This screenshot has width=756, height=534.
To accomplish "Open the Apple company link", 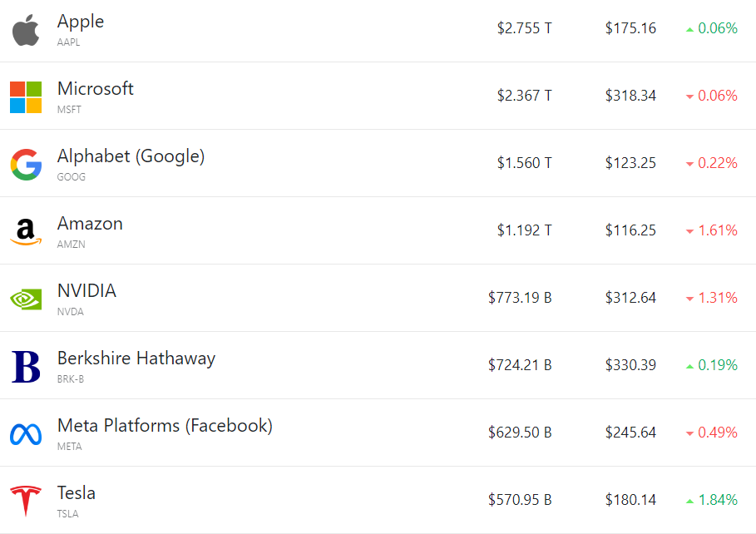I will 81,22.
